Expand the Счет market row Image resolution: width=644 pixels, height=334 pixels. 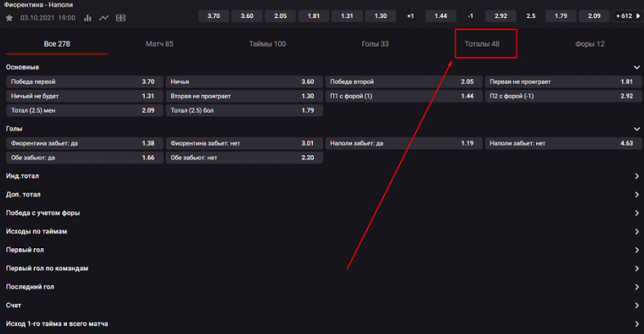coord(636,305)
